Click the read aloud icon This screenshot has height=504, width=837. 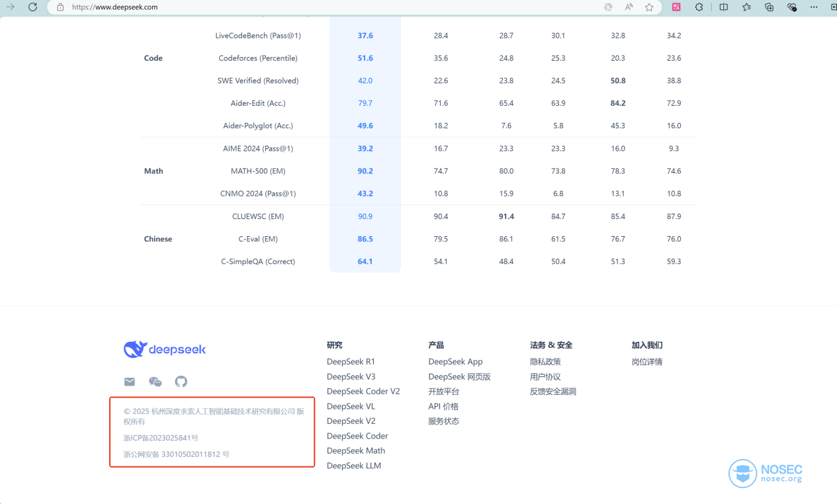pyautogui.click(x=629, y=7)
